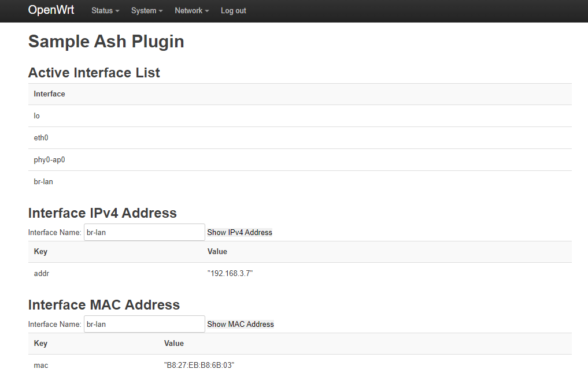Click the Interface IPv4 Address heading
This screenshot has height=380, width=588.
tap(102, 213)
